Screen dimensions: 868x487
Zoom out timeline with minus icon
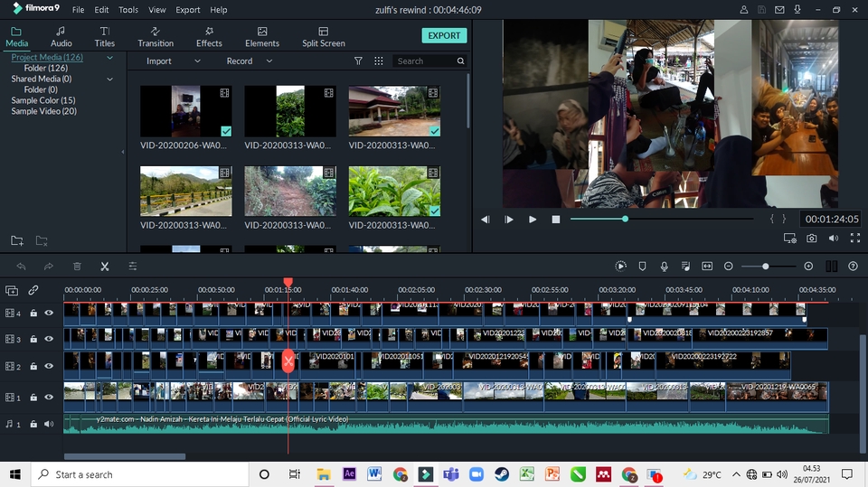pos(729,267)
